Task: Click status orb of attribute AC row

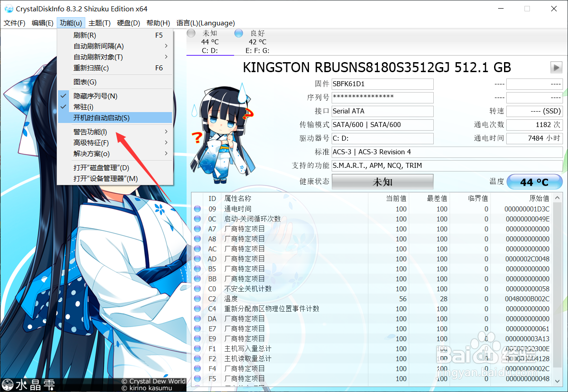Action: (197, 249)
